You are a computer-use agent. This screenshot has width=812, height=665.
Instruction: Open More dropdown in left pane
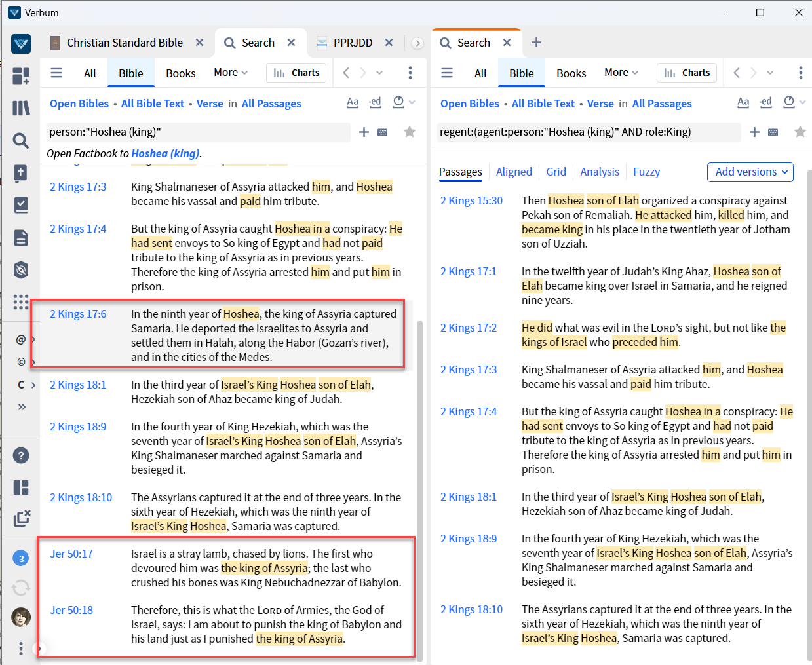pos(231,72)
